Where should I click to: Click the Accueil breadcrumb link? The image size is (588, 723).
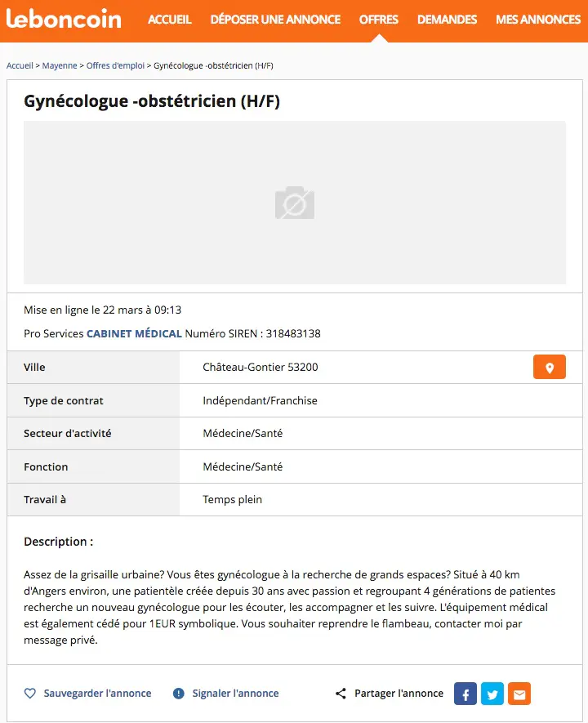[x=20, y=65]
